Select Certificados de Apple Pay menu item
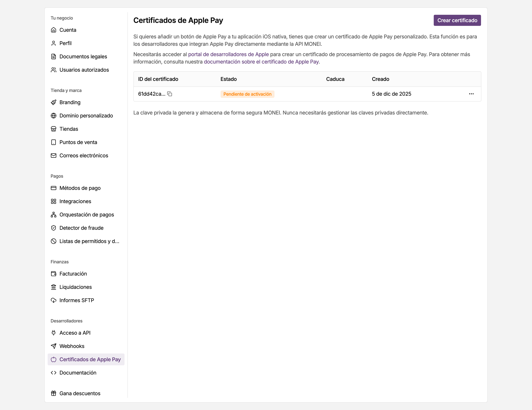532x410 pixels. click(x=86, y=359)
